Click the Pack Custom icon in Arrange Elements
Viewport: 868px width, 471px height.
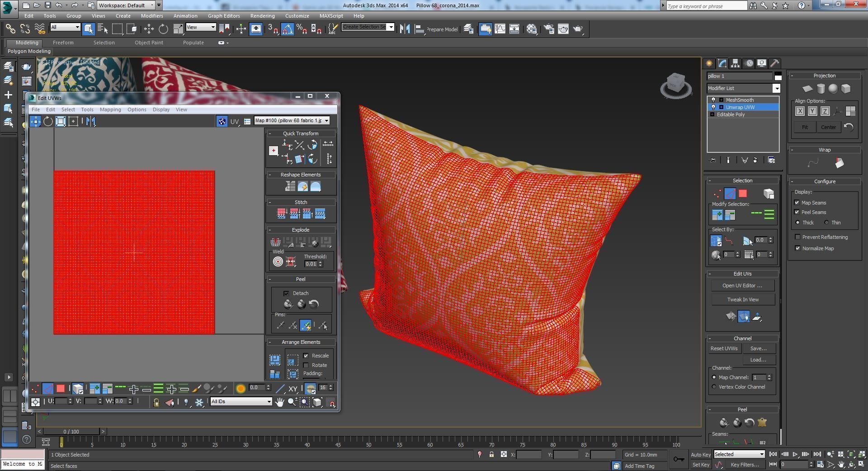point(275,360)
